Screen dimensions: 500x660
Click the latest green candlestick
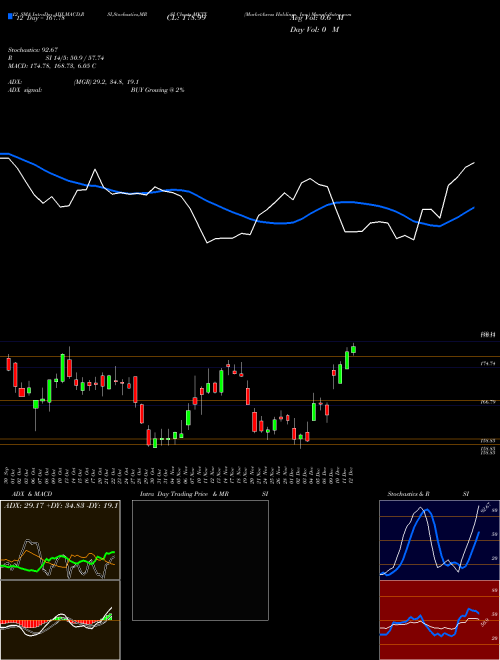[354, 349]
